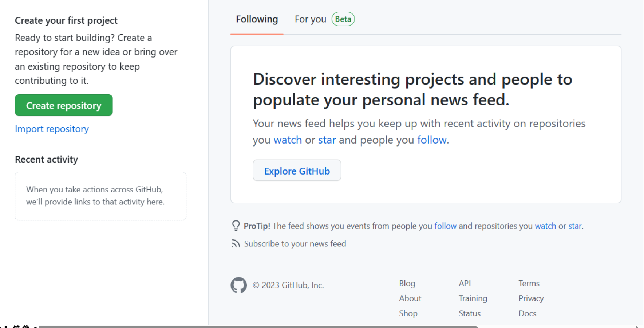
Task: Click the 'Discover interesting projects' heading
Action: pyautogui.click(x=413, y=89)
